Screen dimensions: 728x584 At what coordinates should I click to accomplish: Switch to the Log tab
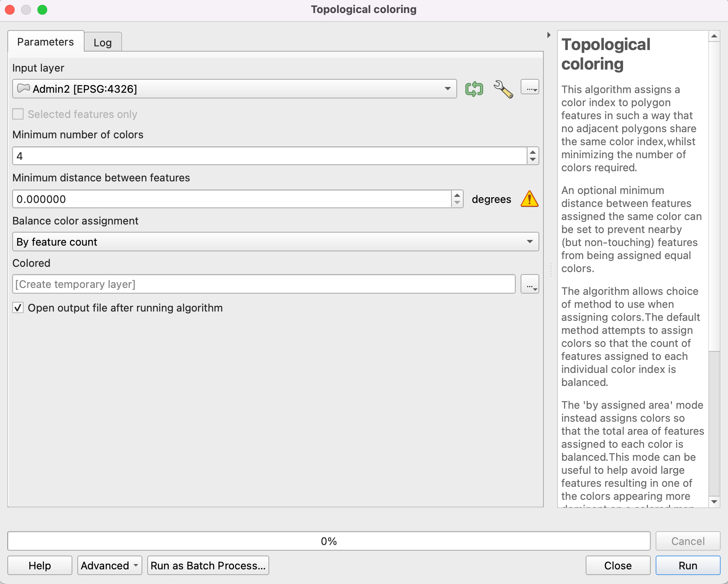pos(102,42)
